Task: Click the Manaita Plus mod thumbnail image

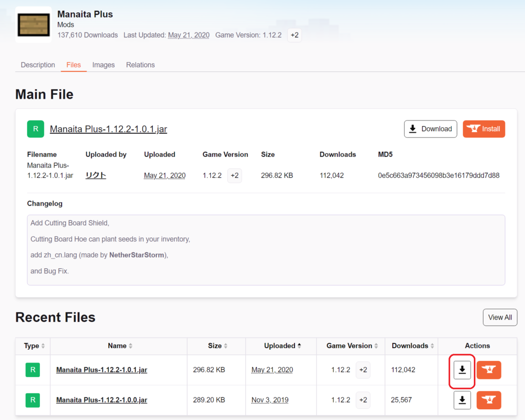Action: [33, 25]
